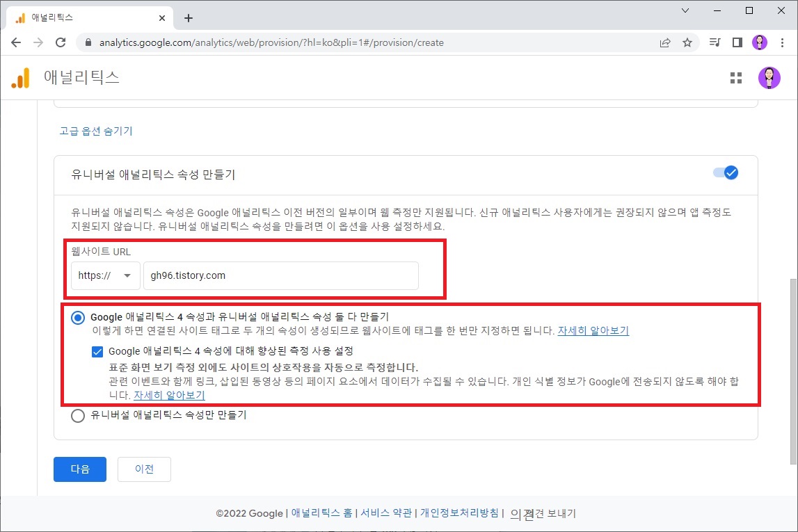The width and height of the screenshot is (798, 532).
Task: Open the Chrome three-dot menu
Action: [782, 42]
